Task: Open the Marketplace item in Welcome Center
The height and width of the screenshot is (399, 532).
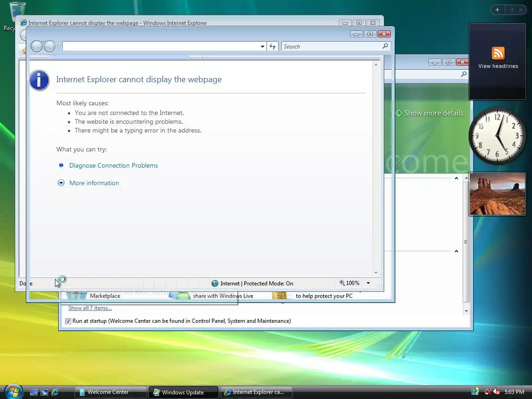Action: pos(105,296)
